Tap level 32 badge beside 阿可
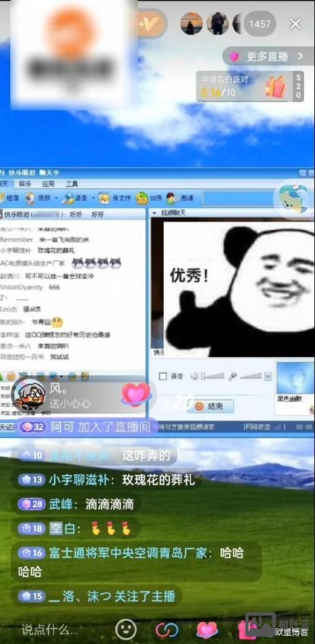Viewport: 315px width, 644px height. pos(32,427)
